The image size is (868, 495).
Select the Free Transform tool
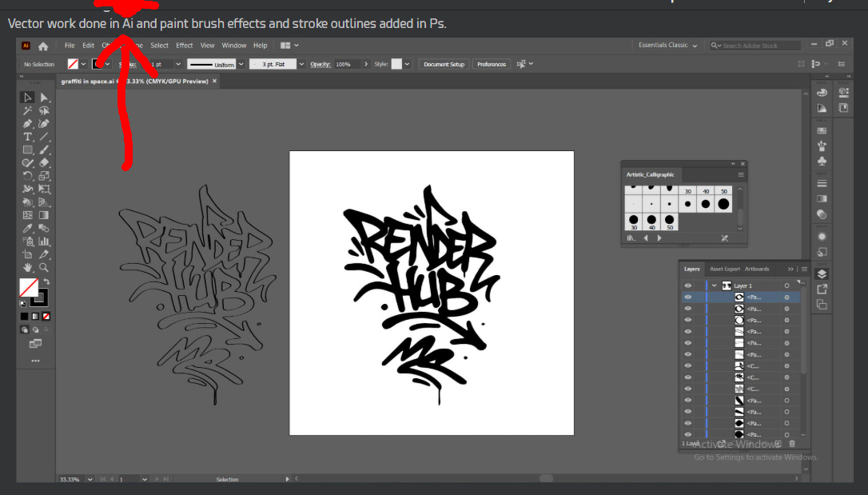click(x=44, y=189)
